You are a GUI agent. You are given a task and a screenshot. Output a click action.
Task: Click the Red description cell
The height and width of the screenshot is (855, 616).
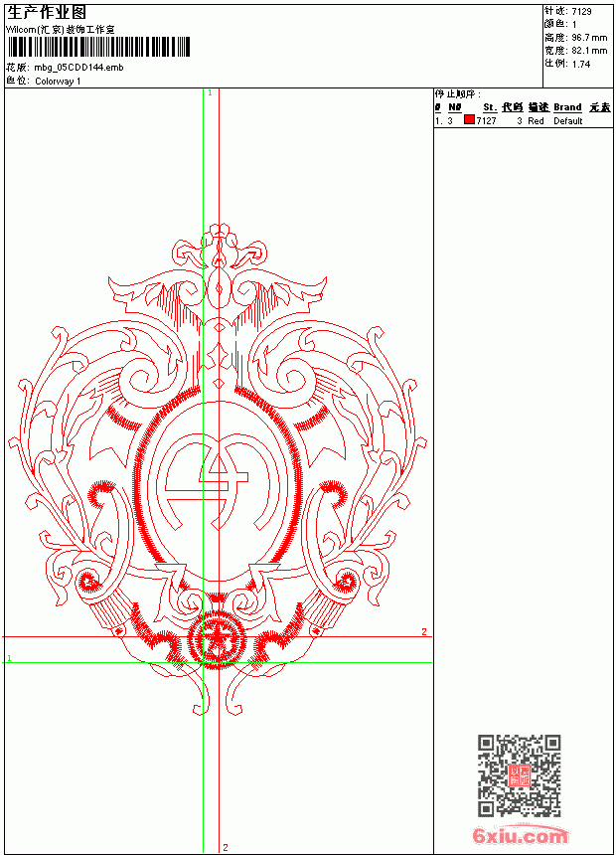(536, 121)
